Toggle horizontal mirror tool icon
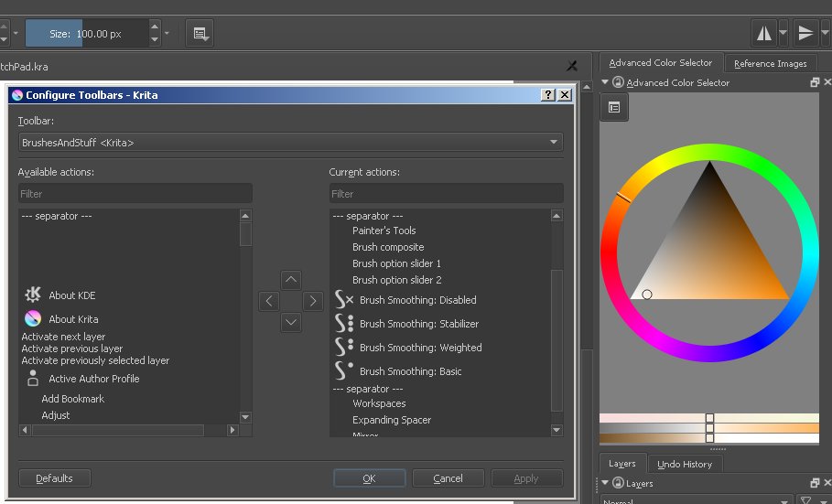Viewport: 832px width, 504px height. click(x=764, y=34)
